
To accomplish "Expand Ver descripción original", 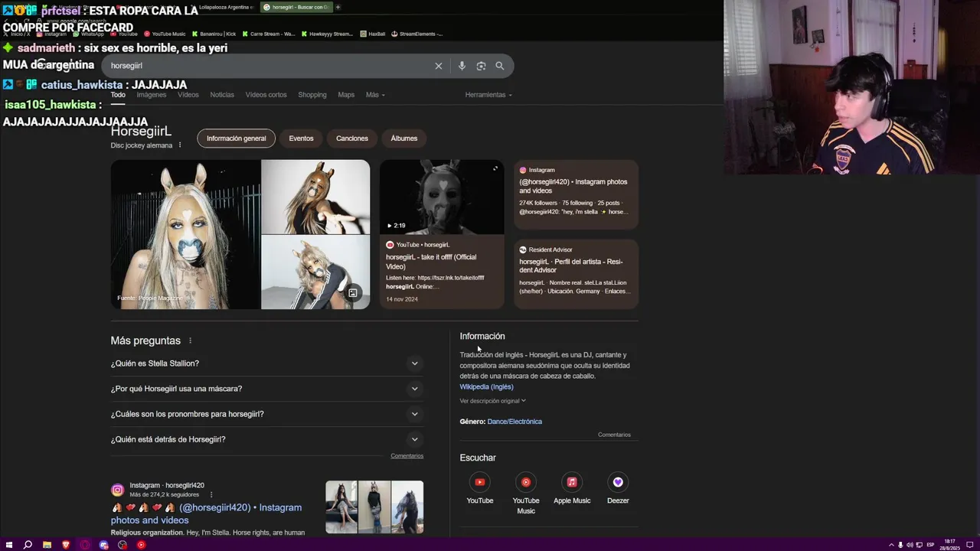I will coord(492,401).
